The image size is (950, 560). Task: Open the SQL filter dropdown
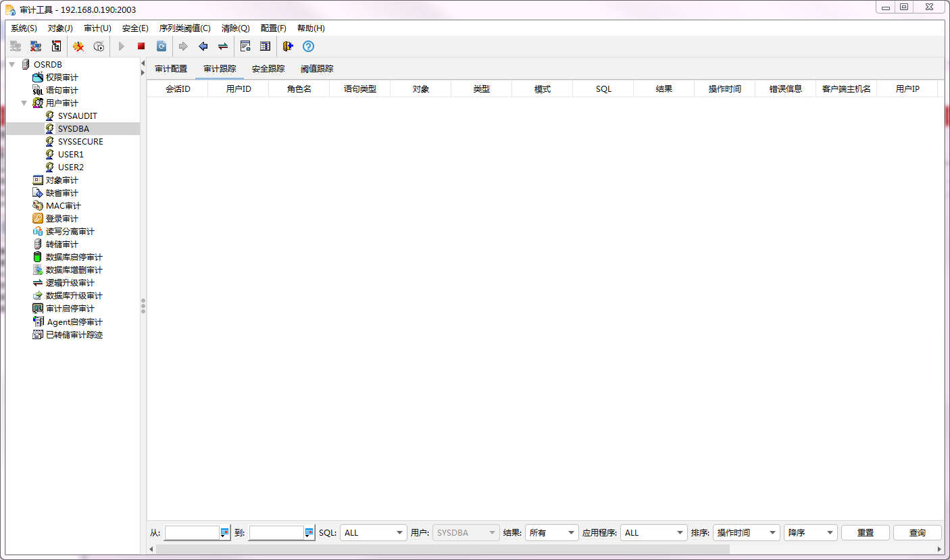tap(399, 532)
